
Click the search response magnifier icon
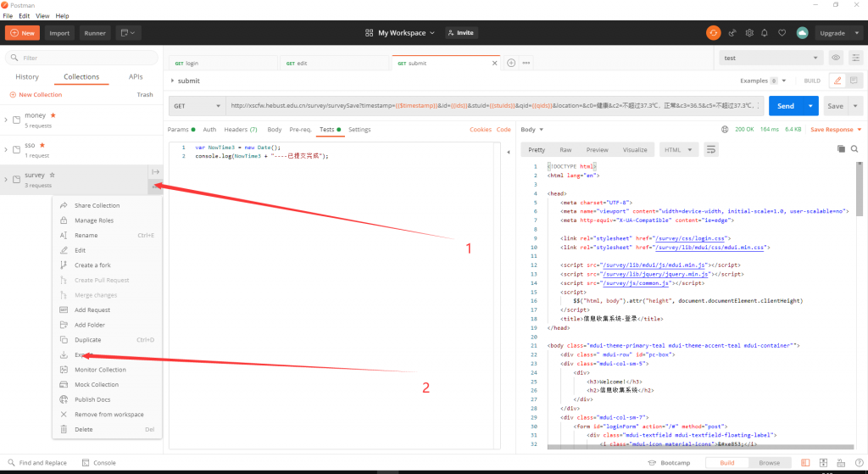pos(855,149)
